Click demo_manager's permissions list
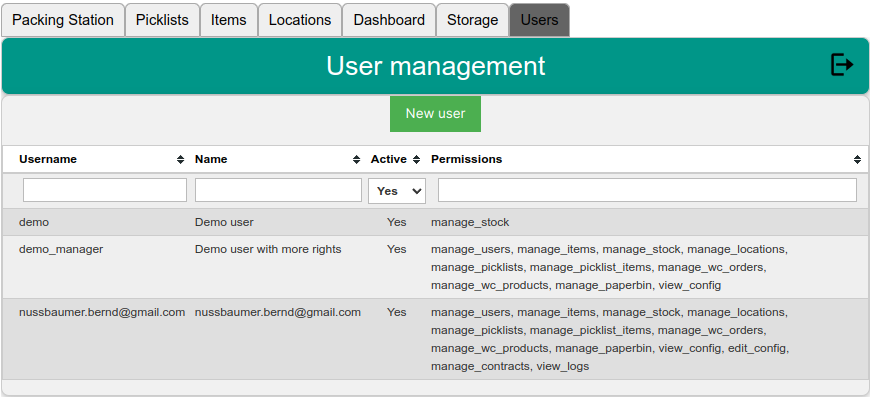Image resolution: width=876 pixels, height=397 pixels. coord(610,267)
